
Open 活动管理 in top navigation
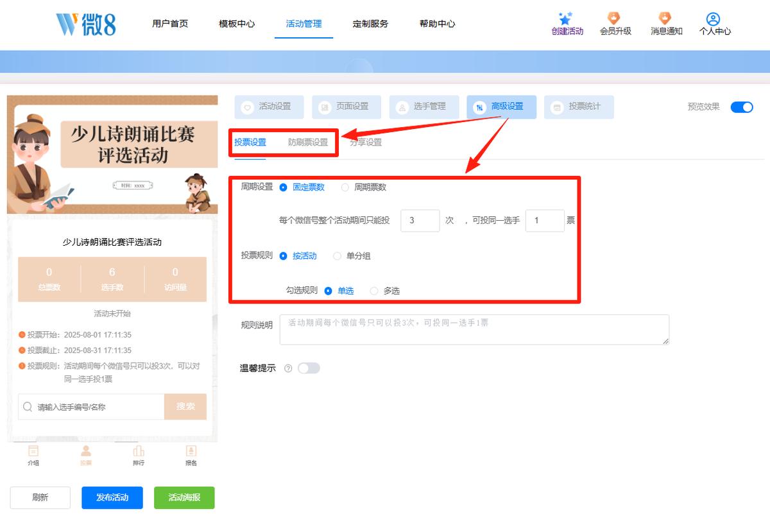(x=304, y=24)
